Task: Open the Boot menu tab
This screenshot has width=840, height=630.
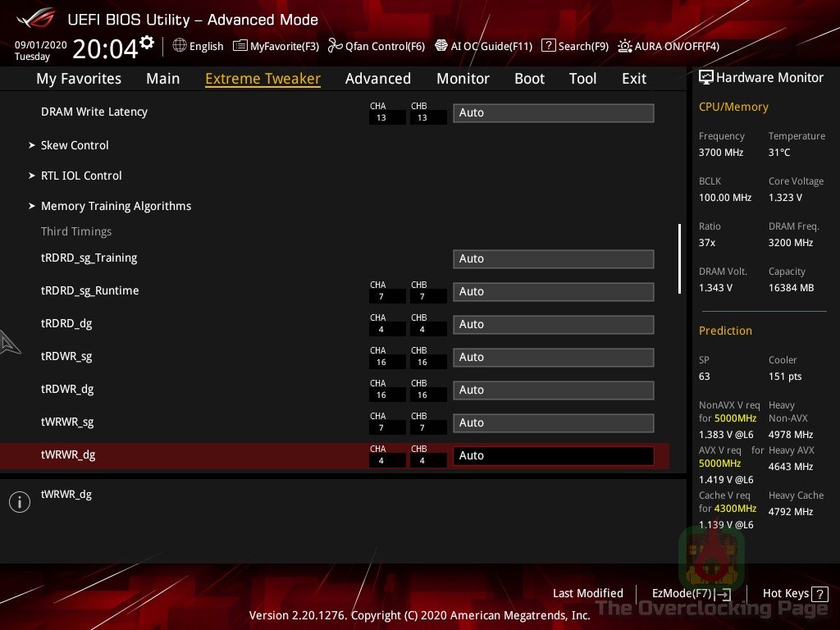Action: click(529, 78)
